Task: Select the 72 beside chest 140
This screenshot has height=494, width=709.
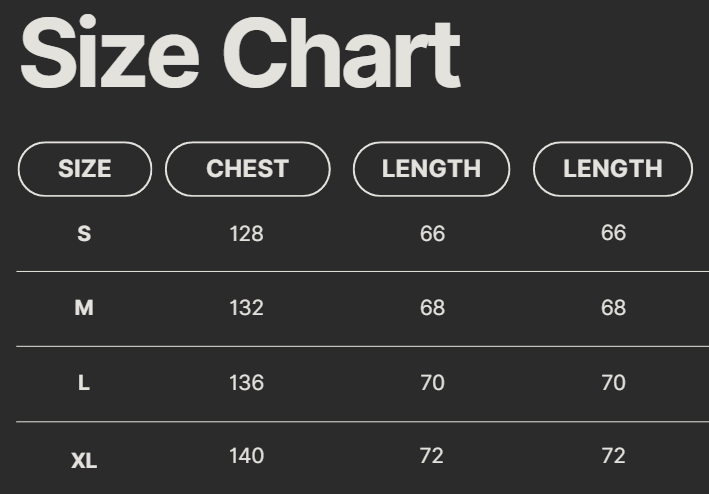Action: pos(432,456)
